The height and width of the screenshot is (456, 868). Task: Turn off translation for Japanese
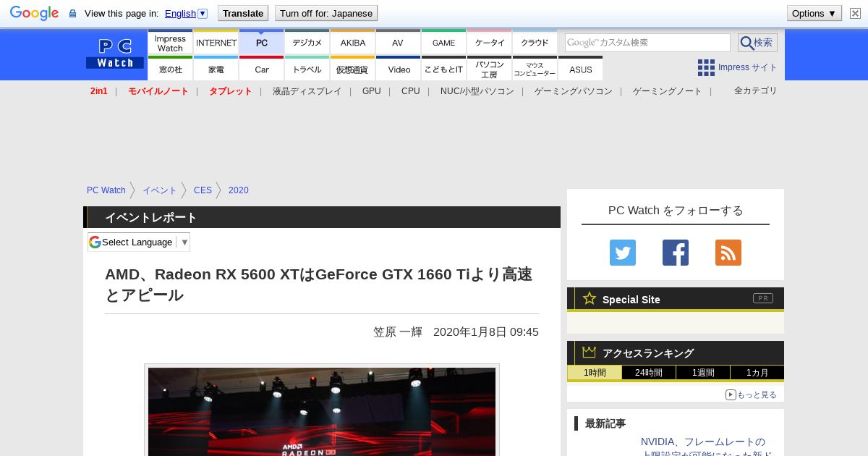click(326, 13)
